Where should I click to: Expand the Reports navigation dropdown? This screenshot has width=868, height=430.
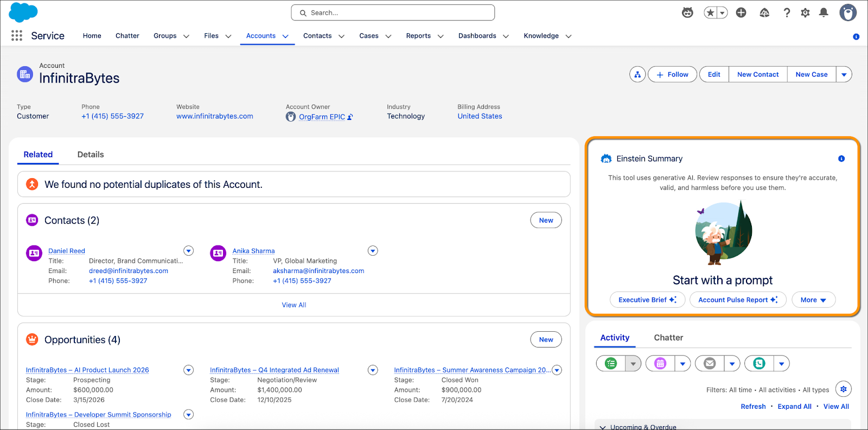441,36
